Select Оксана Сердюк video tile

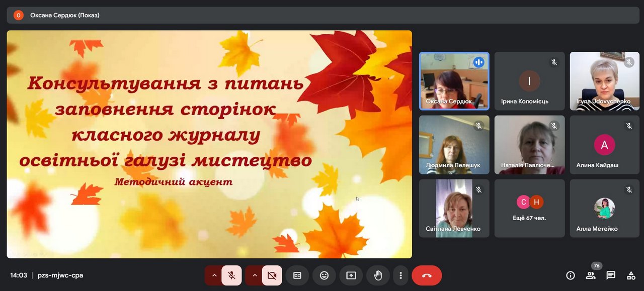tap(454, 81)
